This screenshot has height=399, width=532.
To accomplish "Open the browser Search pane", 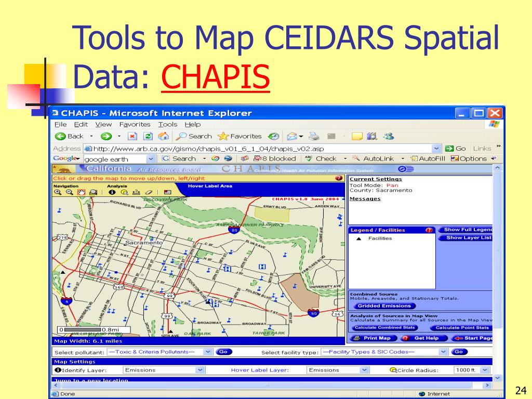I will coord(194,137).
